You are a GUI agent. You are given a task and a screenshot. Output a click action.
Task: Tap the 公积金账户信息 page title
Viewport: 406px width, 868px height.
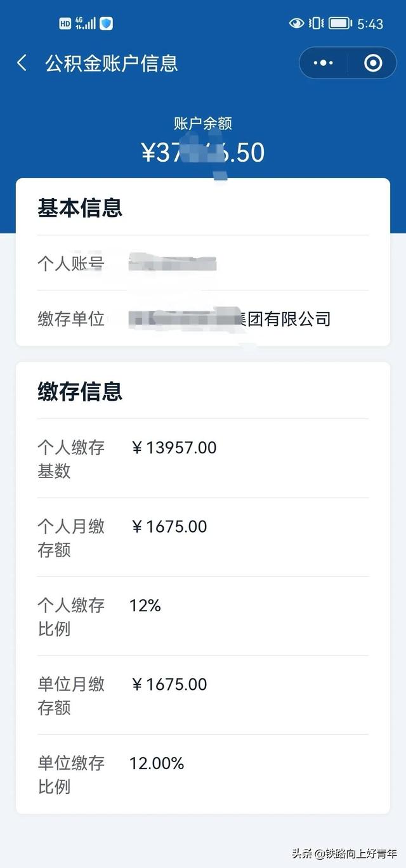point(112,63)
